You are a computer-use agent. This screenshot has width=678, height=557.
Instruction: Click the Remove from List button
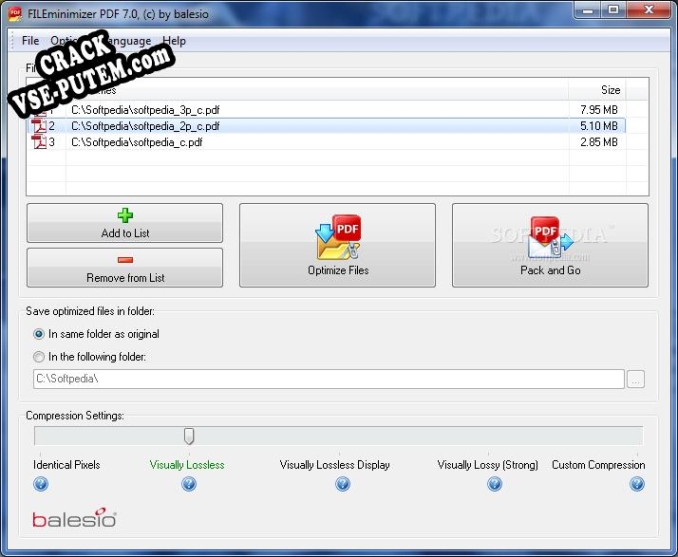(x=125, y=267)
